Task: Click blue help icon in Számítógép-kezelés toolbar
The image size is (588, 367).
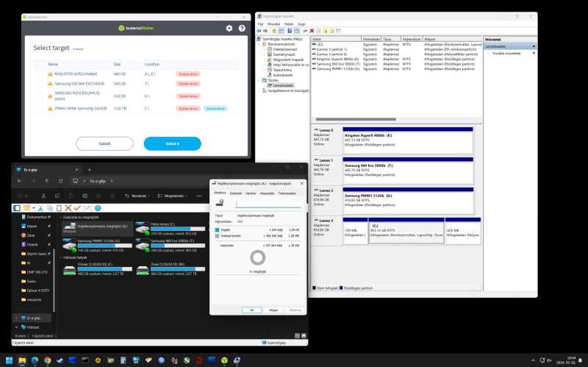Action: point(290,31)
